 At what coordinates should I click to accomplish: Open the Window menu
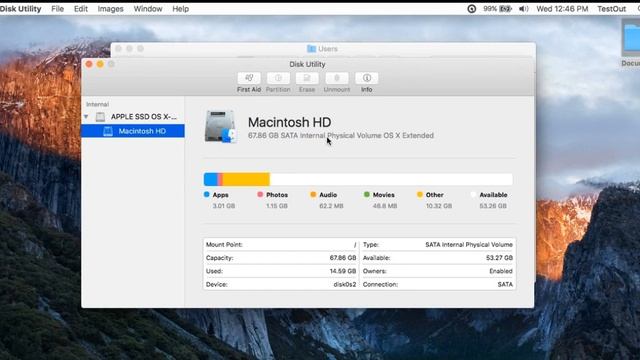pyautogui.click(x=148, y=9)
